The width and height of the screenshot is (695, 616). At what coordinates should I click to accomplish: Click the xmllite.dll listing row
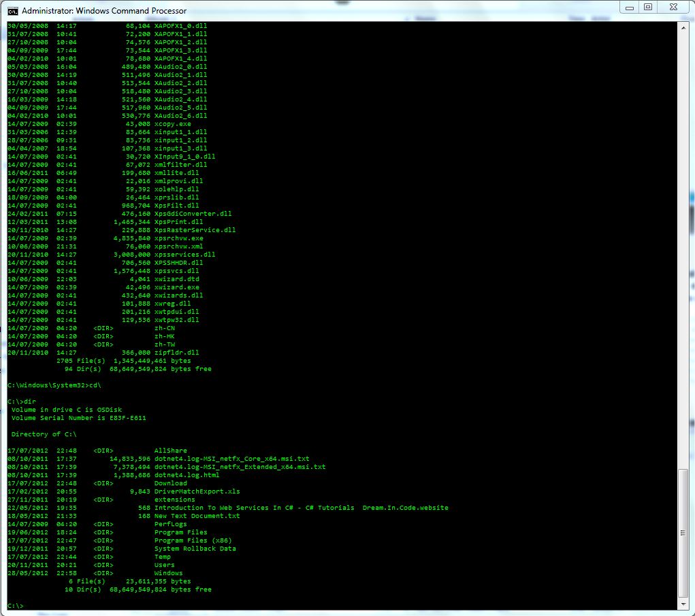point(103,174)
